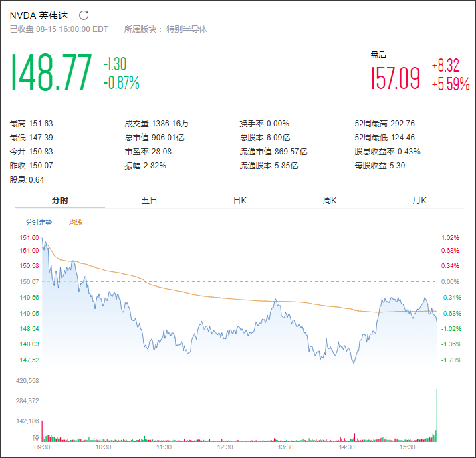Click the 426,558 volume axis label
Image resolution: width=476 pixels, height=458 pixels.
click(27, 380)
